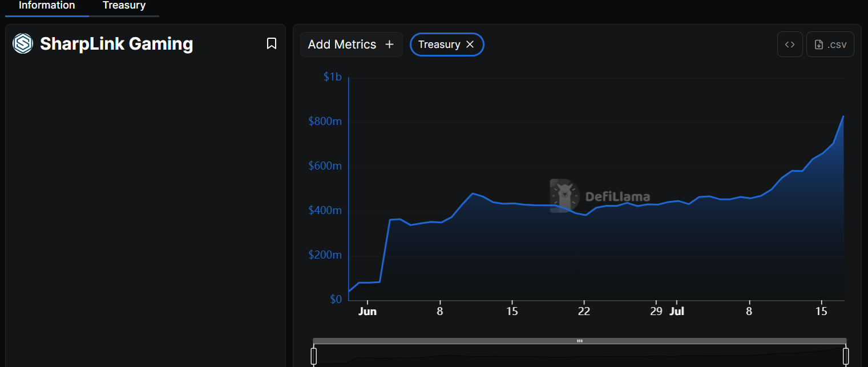Click the range slider top bar grip
The image size is (868, 367).
pyautogui.click(x=579, y=341)
